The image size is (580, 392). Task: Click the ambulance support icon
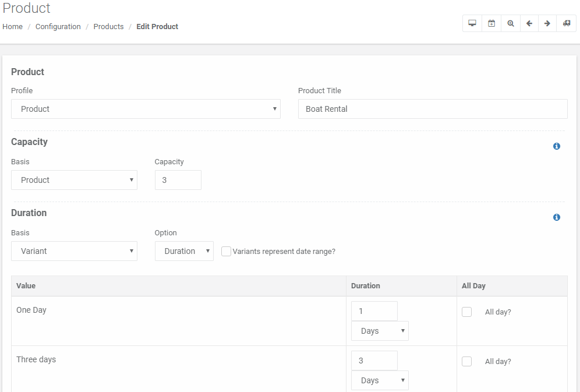click(x=566, y=23)
